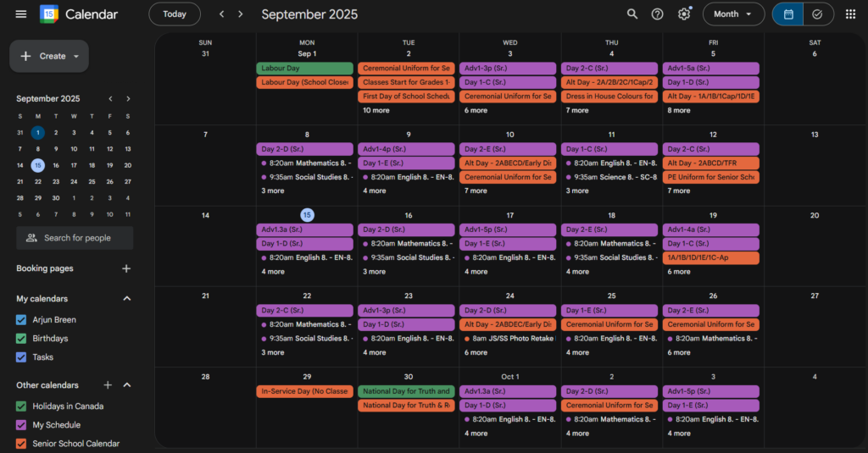This screenshot has height=453, width=868.
Task: Open PE Uniform for Senior School event
Action: click(711, 177)
